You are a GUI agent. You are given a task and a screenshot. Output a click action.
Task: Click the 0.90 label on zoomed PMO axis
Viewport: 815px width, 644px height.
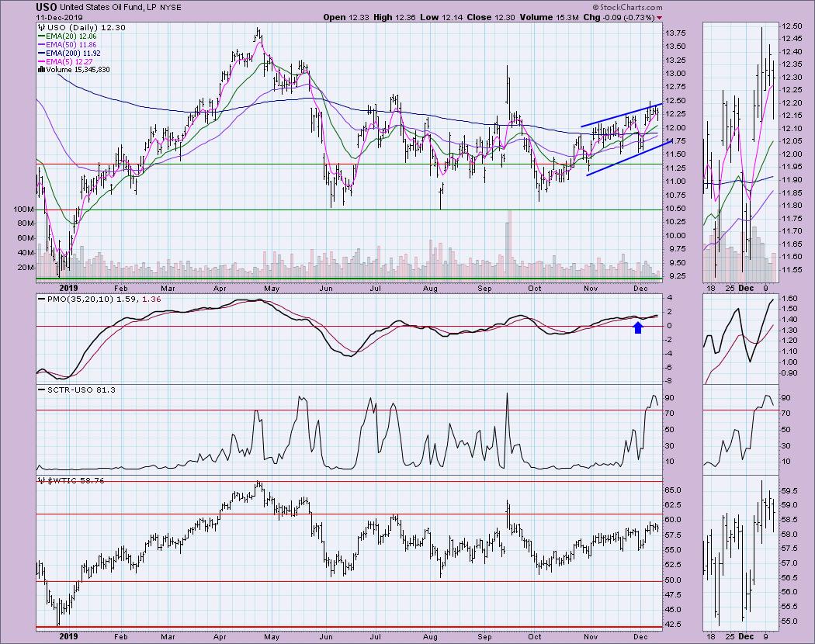click(x=789, y=373)
